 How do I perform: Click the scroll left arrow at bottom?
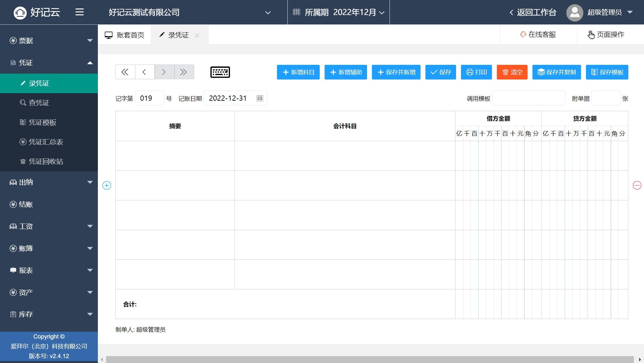point(102,360)
